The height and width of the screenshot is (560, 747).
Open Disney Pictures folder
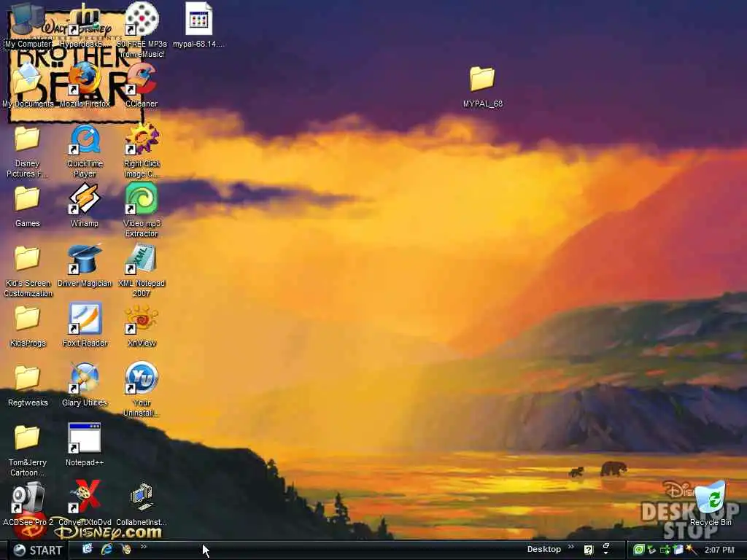point(27,152)
